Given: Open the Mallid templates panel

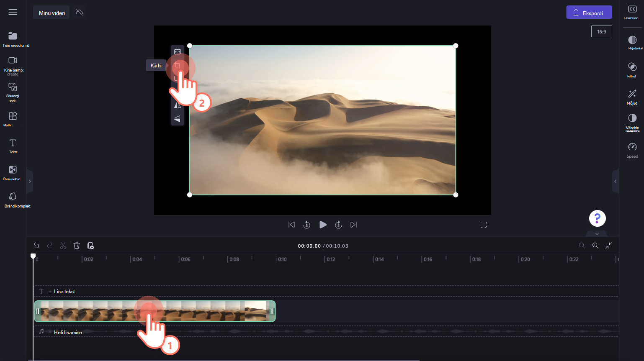Looking at the screenshot, I should (x=13, y=119).
